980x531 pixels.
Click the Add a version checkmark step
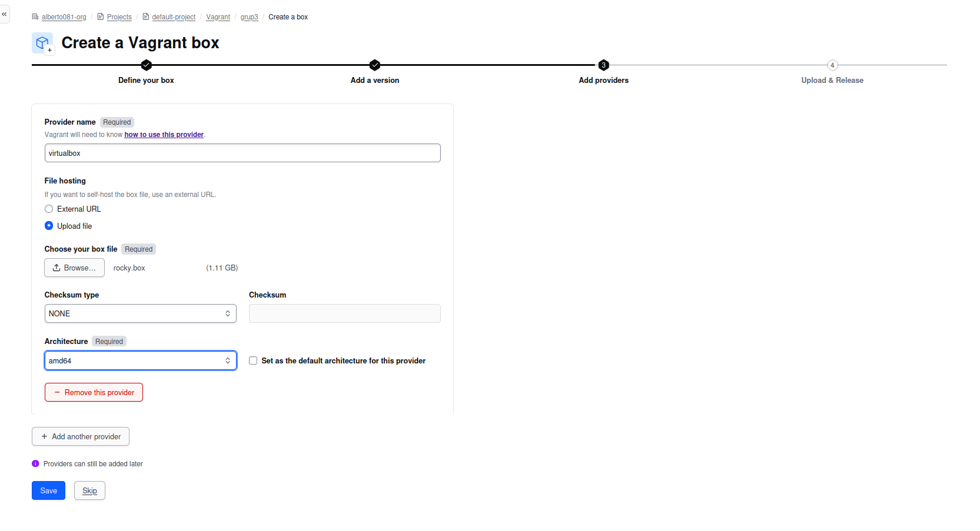coord(375,65)
